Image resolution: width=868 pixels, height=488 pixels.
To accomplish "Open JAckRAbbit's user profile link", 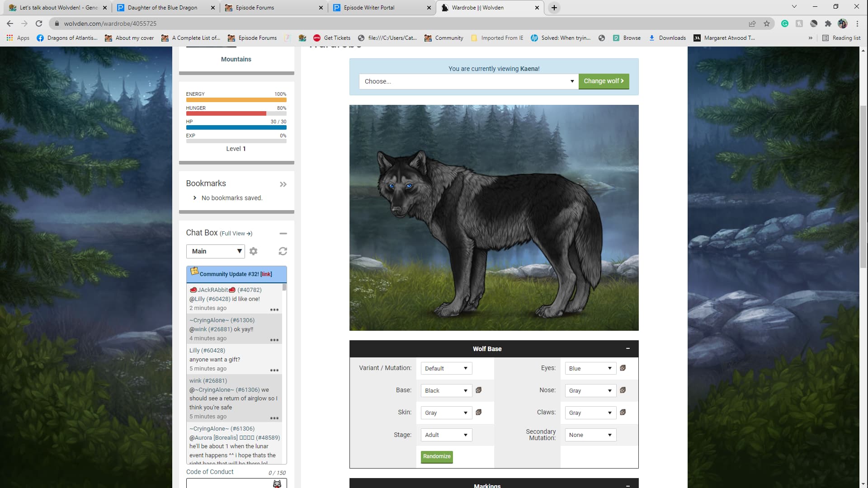I will [212, 290].
